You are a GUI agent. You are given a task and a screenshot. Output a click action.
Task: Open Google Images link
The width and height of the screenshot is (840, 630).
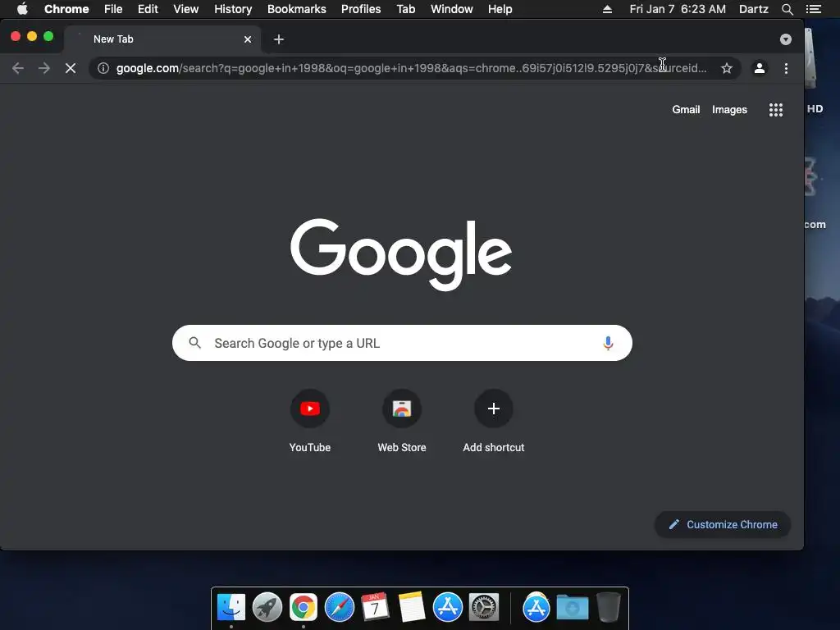[x=729, y=109]
